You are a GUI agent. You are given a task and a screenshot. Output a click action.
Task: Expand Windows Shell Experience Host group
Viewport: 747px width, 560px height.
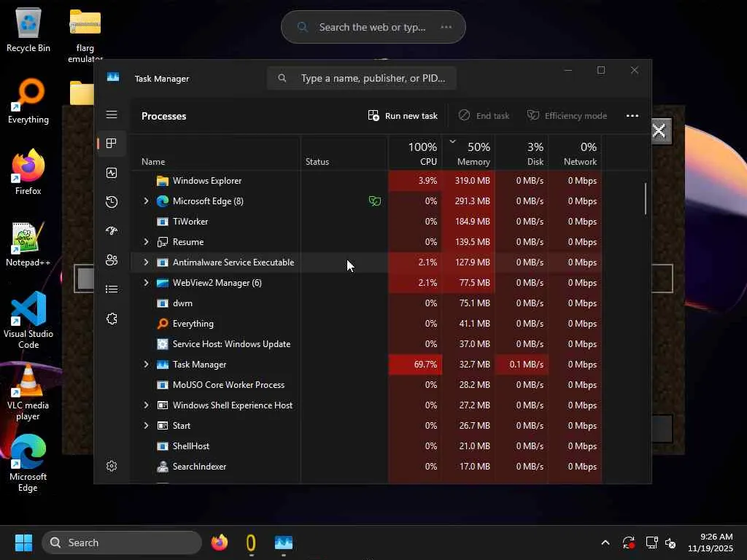coord(146,405)
